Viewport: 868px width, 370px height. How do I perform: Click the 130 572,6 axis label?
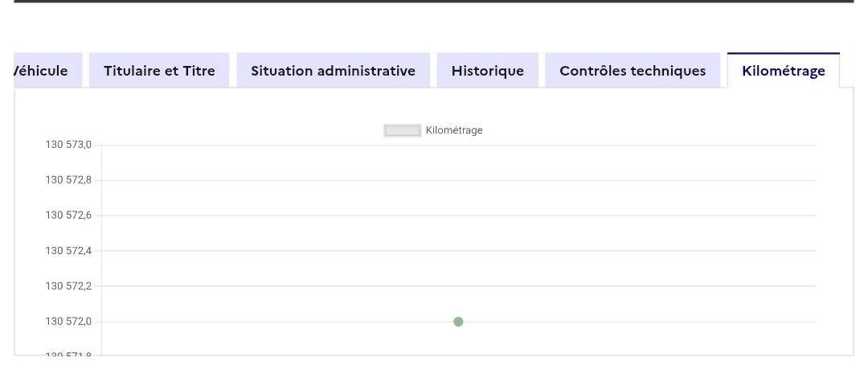tap(68, 216)
